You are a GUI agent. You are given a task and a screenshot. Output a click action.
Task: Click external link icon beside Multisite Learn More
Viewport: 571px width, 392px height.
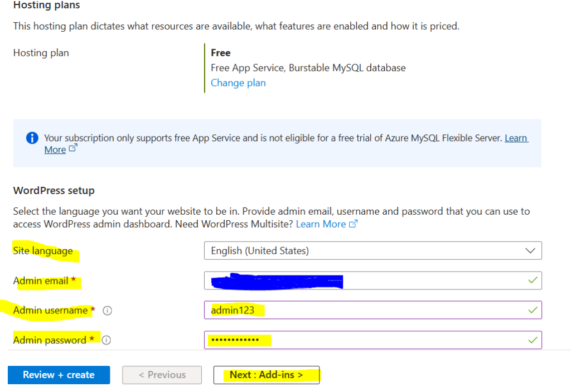pos(353,224)
